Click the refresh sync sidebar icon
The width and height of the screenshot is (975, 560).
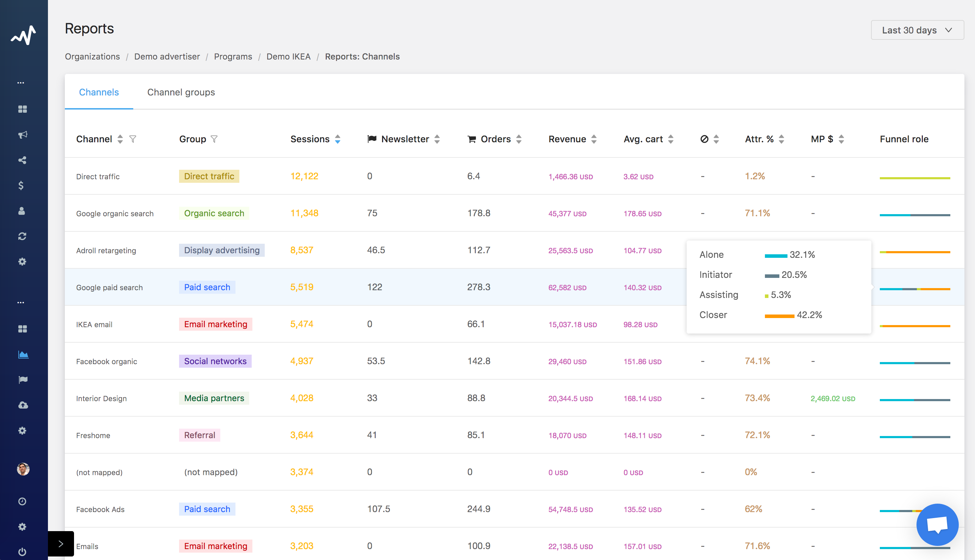22,236
